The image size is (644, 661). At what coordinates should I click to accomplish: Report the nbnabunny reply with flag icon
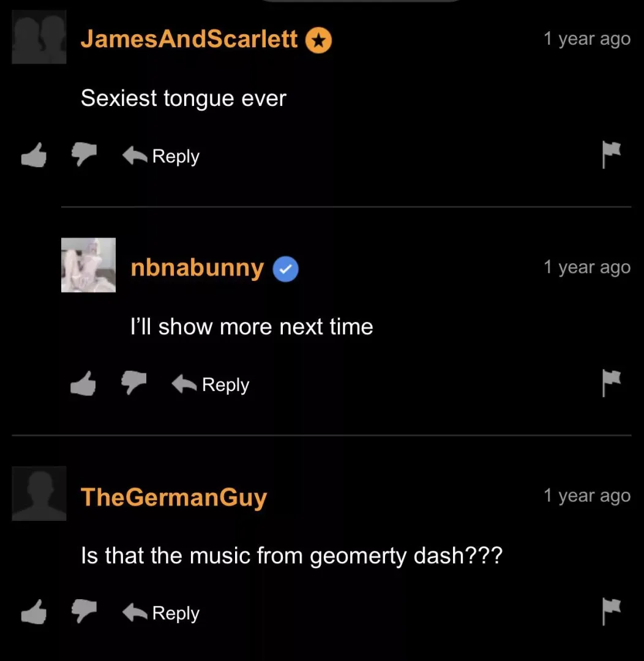point(611,383)
